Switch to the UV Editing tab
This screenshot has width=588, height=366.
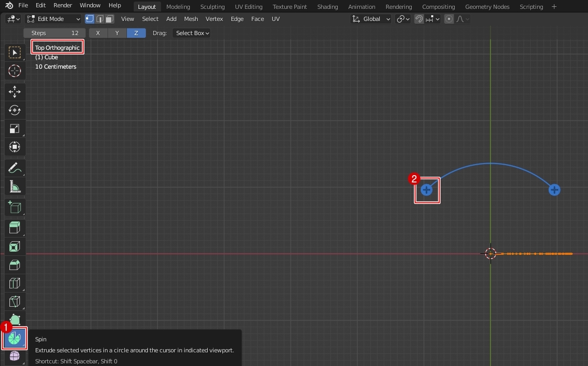[249, 7]
